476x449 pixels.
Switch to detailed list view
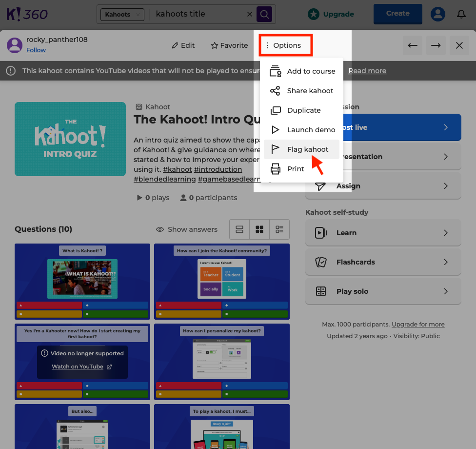click(279, 229)
